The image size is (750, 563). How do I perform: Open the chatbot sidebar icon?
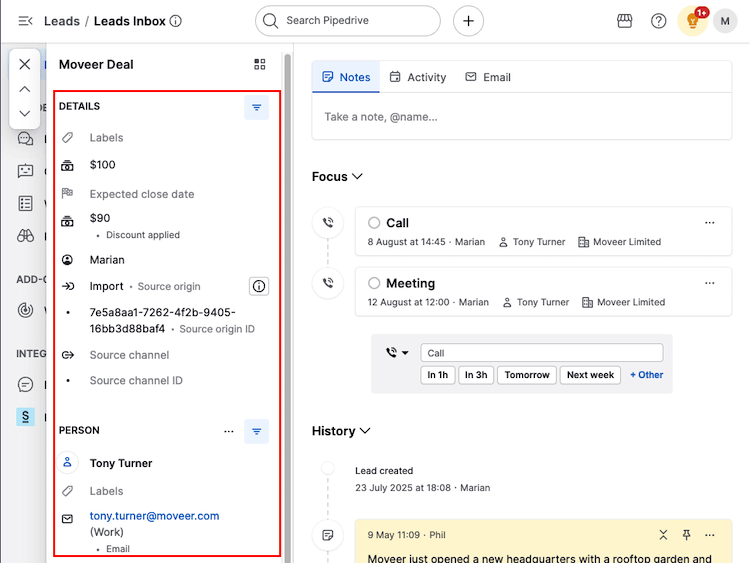point(25,171)
